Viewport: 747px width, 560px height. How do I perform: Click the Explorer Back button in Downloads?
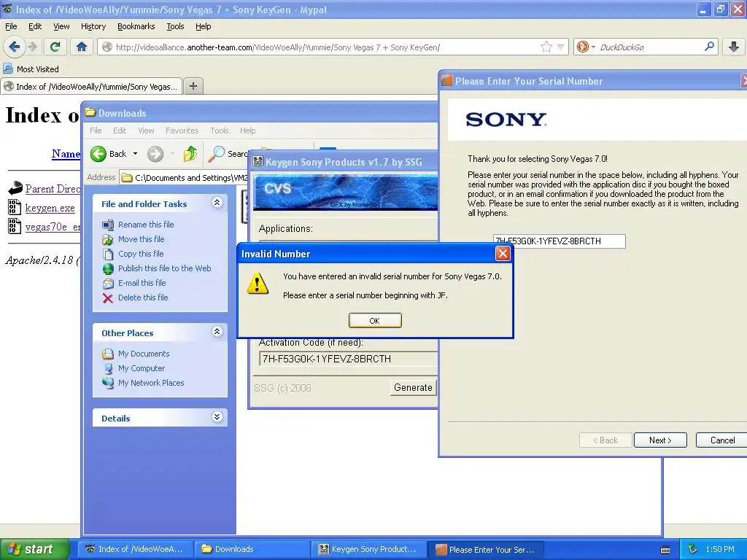pos(109,154)
